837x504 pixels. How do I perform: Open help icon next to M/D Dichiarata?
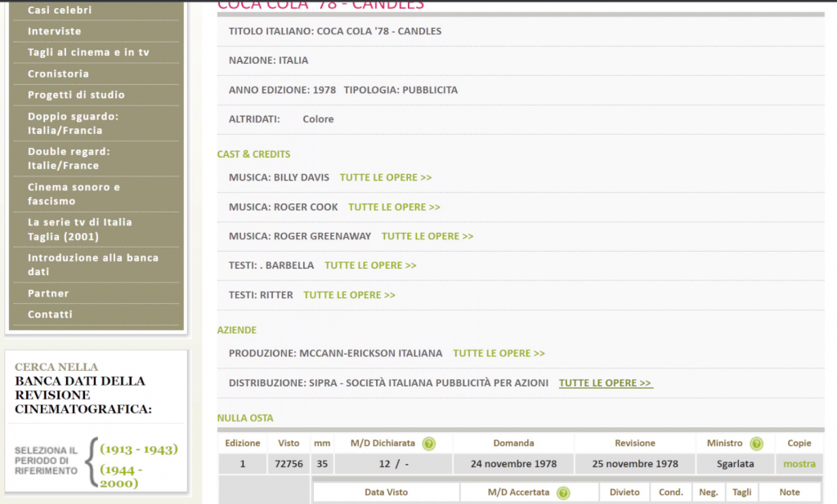[428, 444]
